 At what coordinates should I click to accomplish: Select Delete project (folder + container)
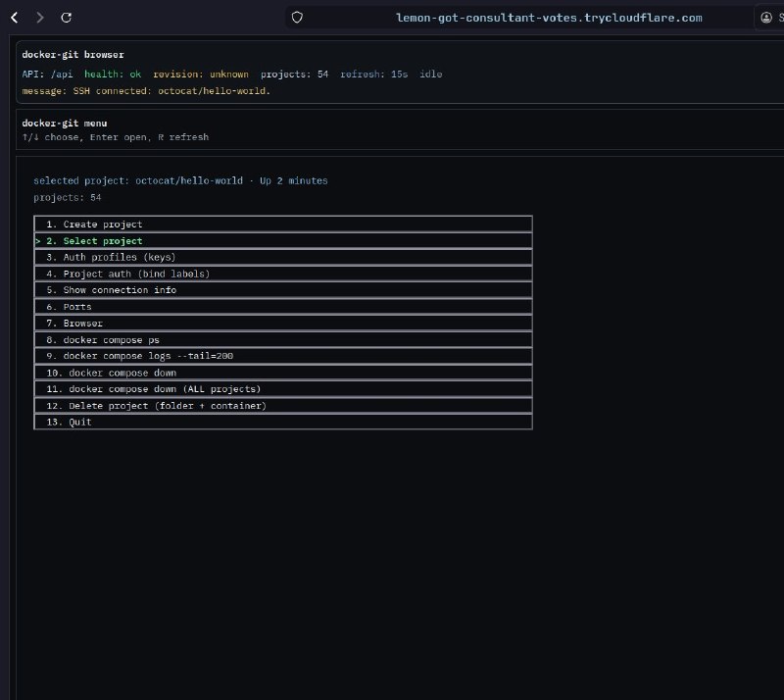283,405
